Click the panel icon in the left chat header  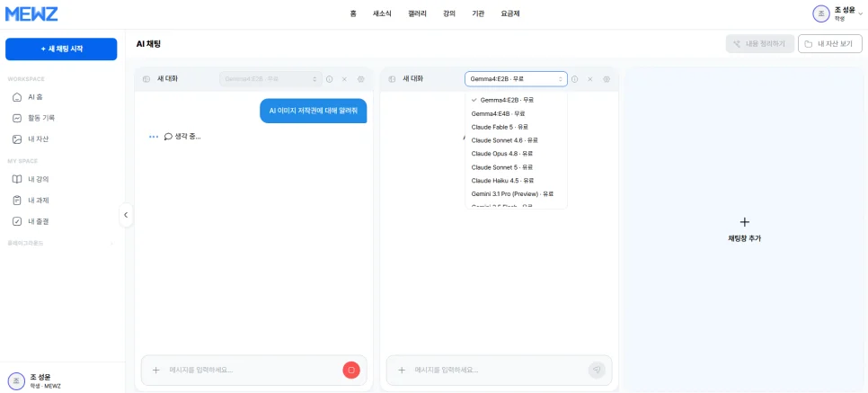click(x=146, y=79)
